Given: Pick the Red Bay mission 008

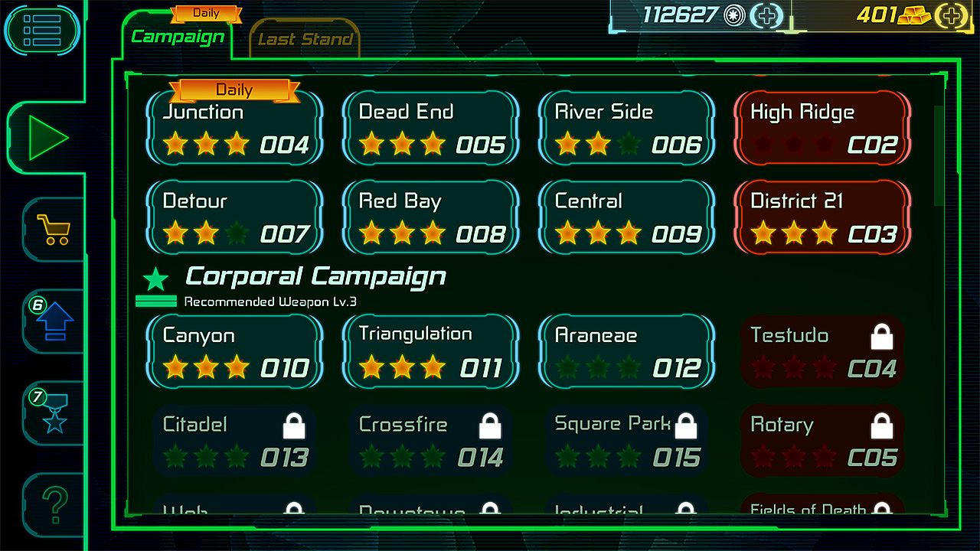Looking at the screenshot, I should click(430, 217).
